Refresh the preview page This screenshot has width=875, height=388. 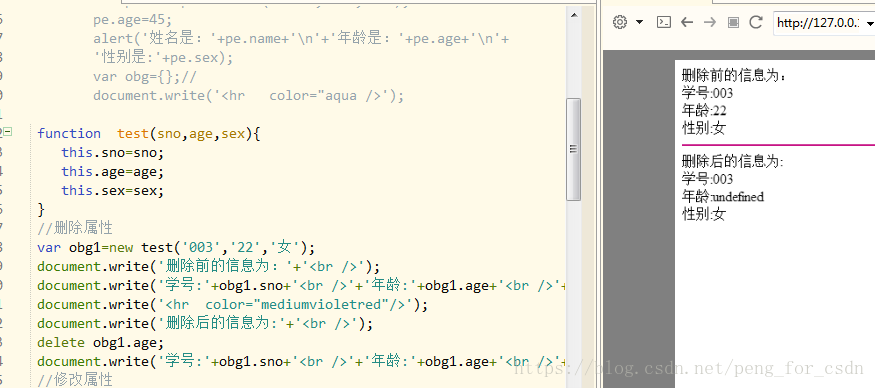click(756, 22)
